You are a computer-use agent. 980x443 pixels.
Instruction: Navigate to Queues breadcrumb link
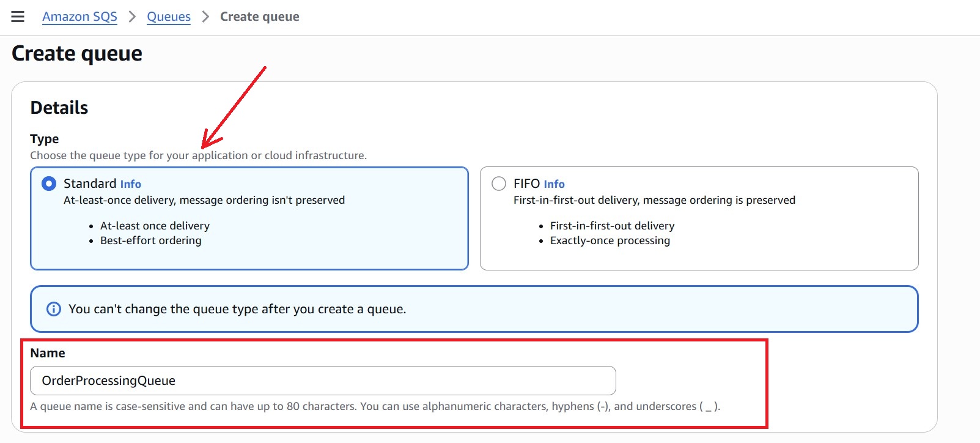(x=169, y=17)
